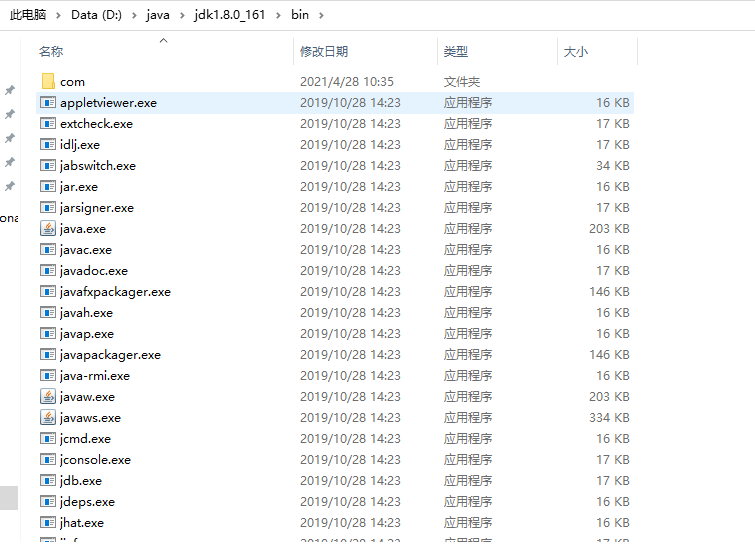Viewport: 755px width, 555px height.
Task: Click the file name javac.exe
Action: click(x=86, y=250)
